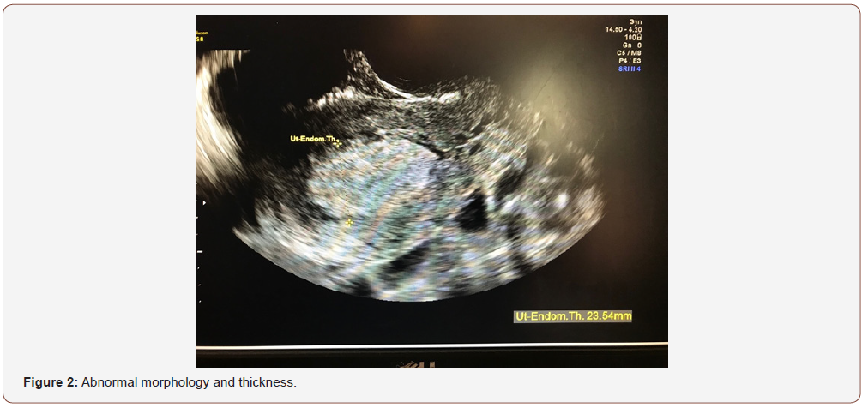This screenshot has width=868, height=408.
Task: Click the 'Figure 2:' caption label
Action: [x=51, y=382]
